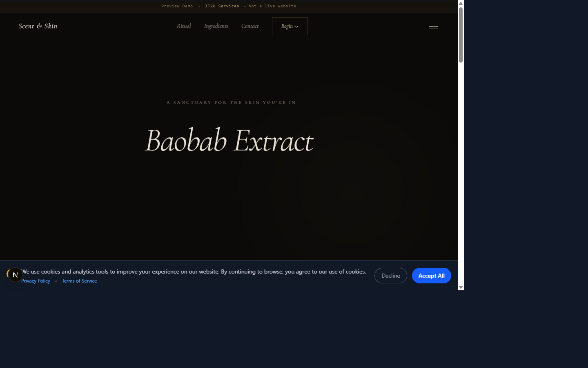Image resolution: width=588 pixels, height=368 pixels.
Task: Click the scrollbar down arrow
Action: [461, 287]
